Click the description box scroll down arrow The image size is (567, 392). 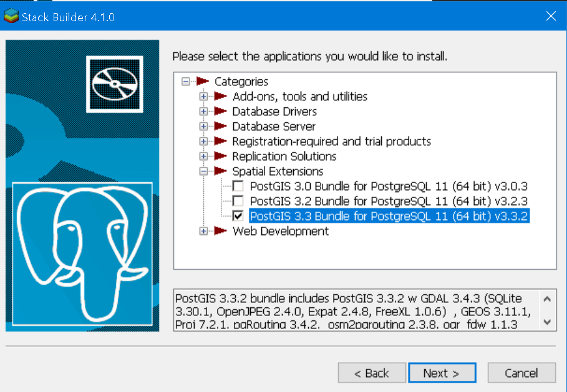[547, 322]
